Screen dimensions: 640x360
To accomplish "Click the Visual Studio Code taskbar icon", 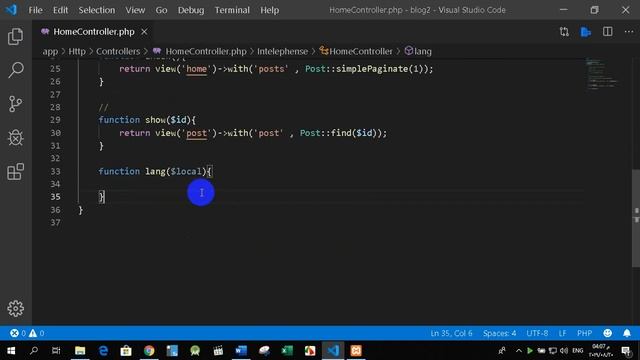I will (x=333, y=351).
